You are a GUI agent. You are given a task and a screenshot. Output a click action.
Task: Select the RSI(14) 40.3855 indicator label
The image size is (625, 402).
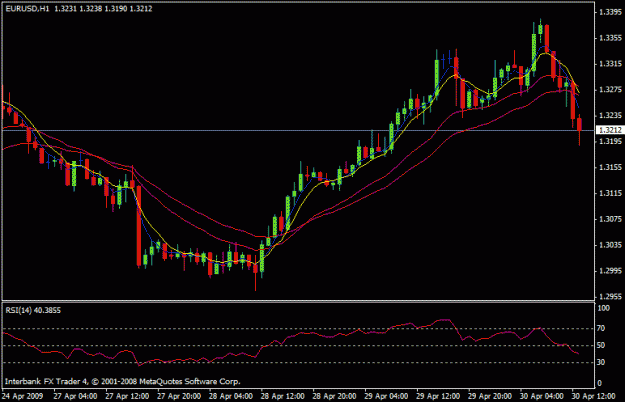click(33, 310)
